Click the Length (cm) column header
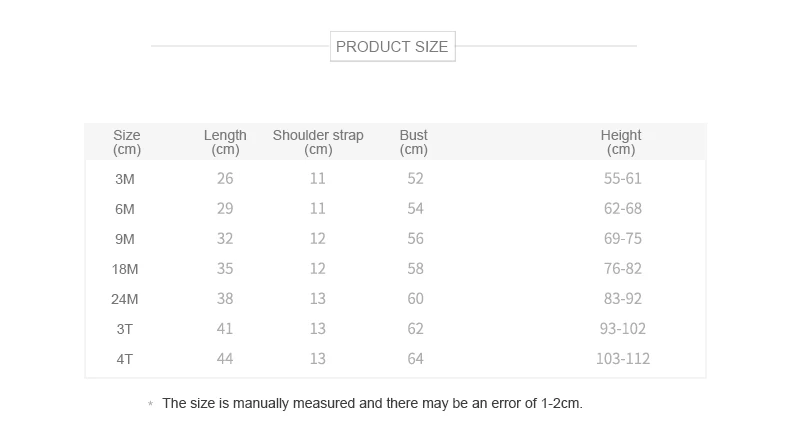Viewport: 790px width, 432px height. point(225,142)
